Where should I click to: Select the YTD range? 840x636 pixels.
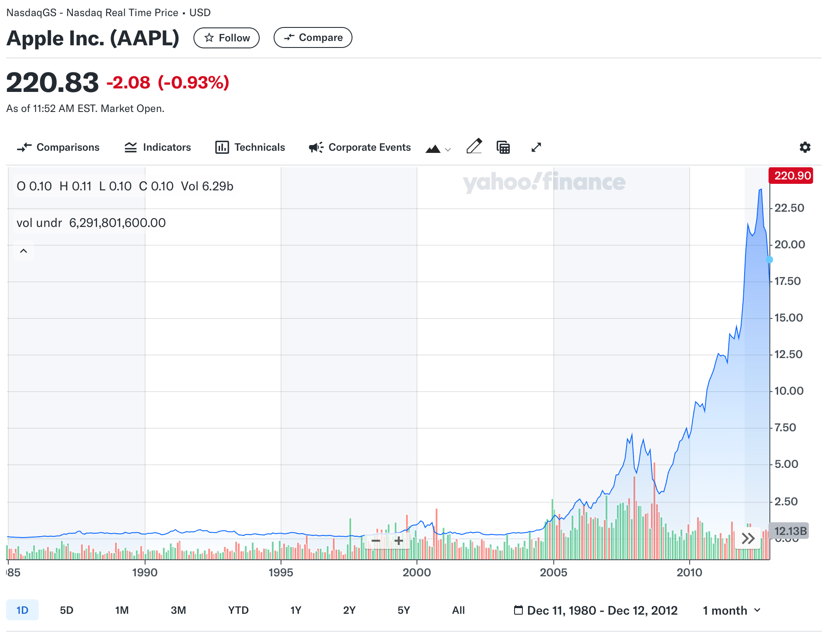click(238, 610)
